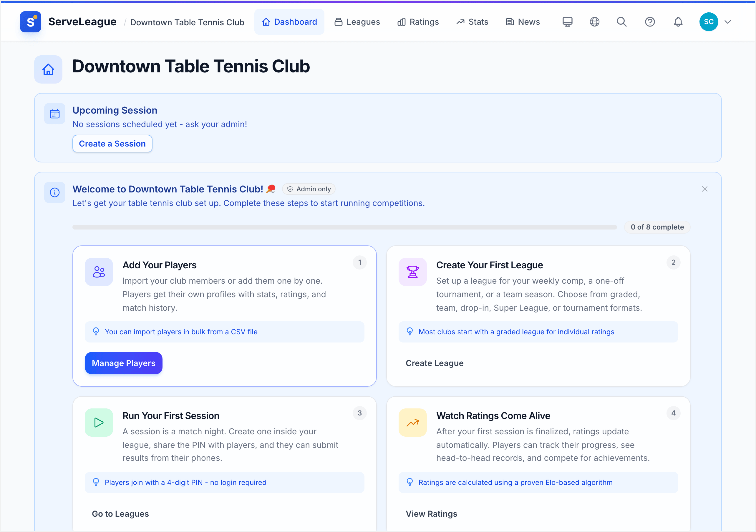Expand the account menu chevron
756x532 pixels.
tap(728, 22)
